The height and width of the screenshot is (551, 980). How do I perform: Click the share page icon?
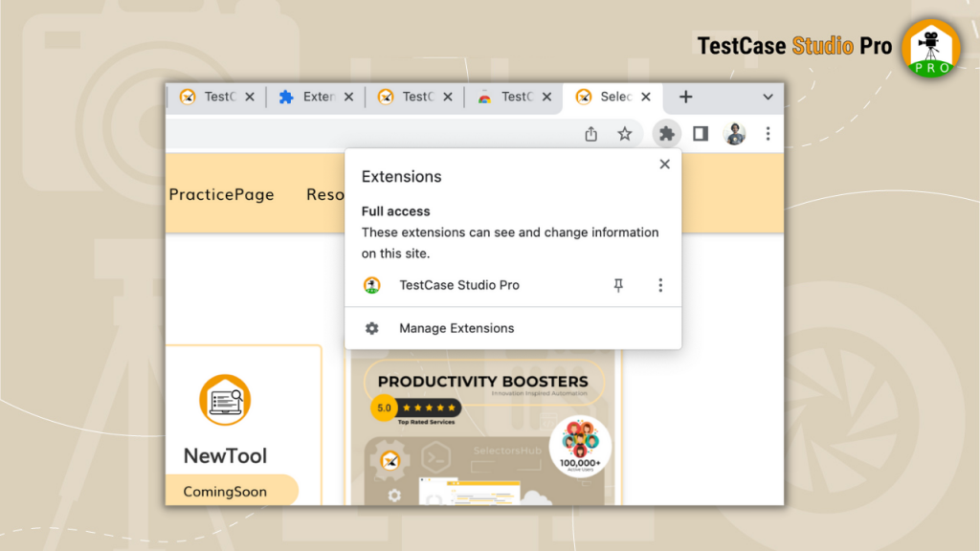point(590,134)
